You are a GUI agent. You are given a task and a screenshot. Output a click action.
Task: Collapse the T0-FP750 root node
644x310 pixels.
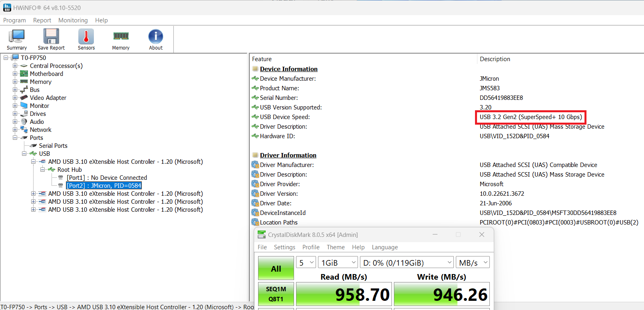pyautogui.click(x=6, y=58)
